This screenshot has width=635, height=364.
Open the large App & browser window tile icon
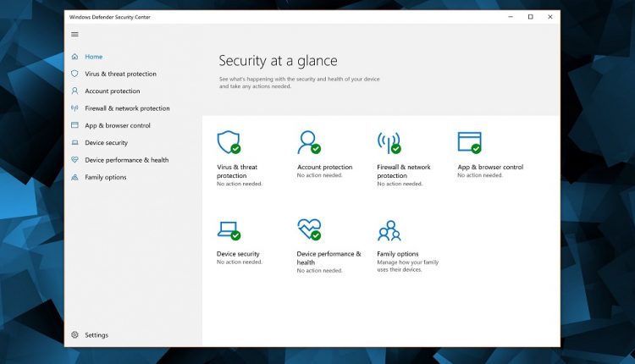(470, 142)
